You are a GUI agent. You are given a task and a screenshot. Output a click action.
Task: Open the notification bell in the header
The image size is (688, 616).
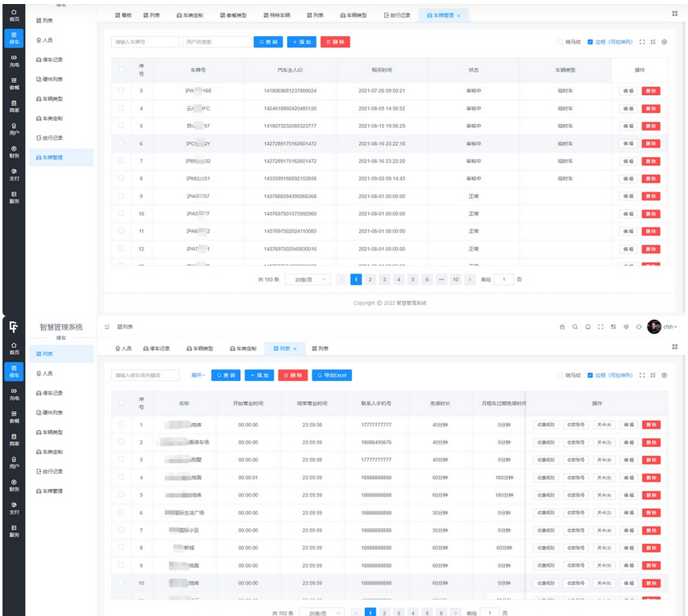point(587,327)
